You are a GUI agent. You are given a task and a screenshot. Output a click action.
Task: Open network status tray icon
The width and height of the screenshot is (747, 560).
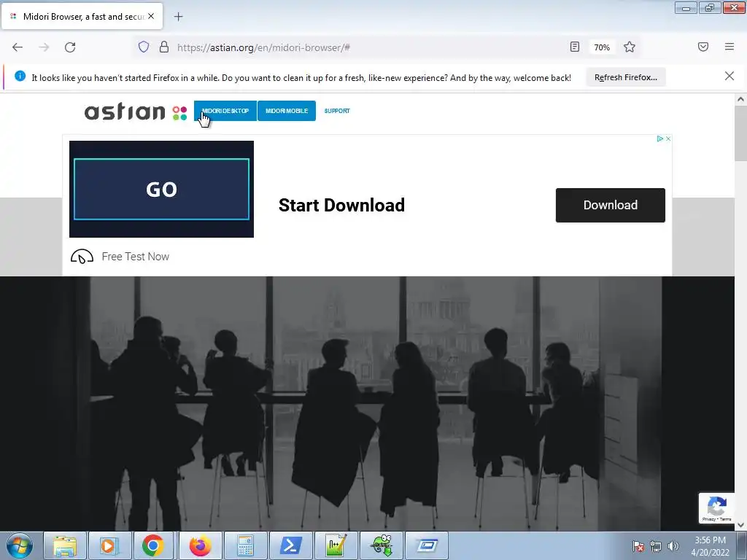[656, 546]
